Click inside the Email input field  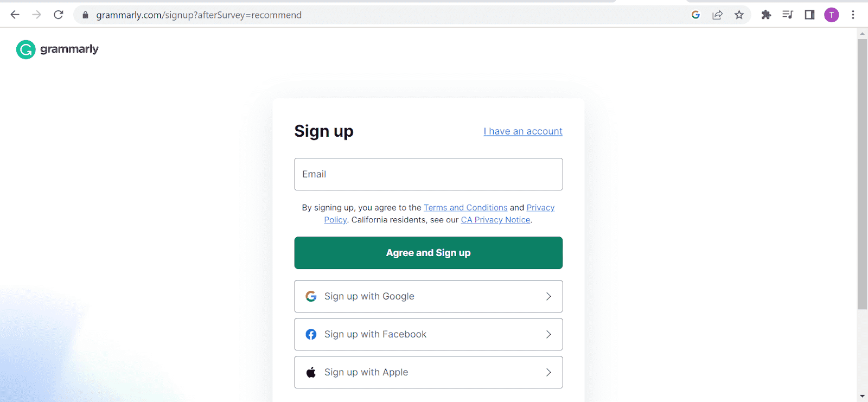428,174
